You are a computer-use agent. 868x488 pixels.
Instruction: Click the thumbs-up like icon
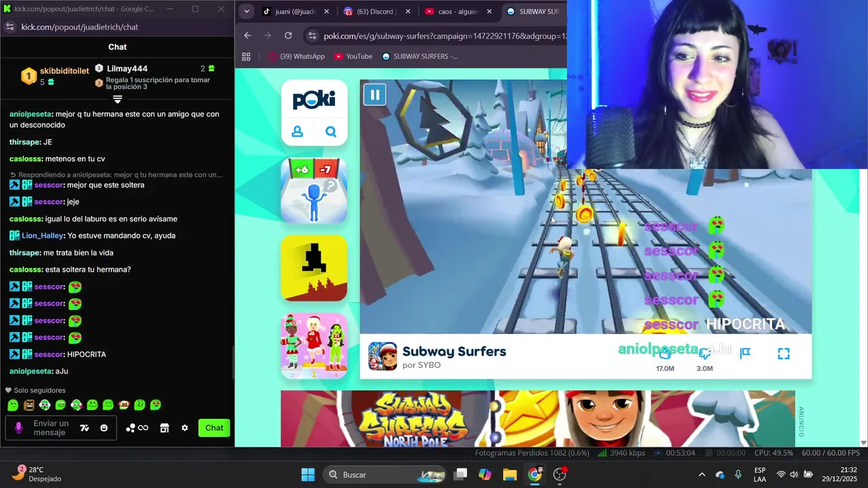tap(665, 352)
